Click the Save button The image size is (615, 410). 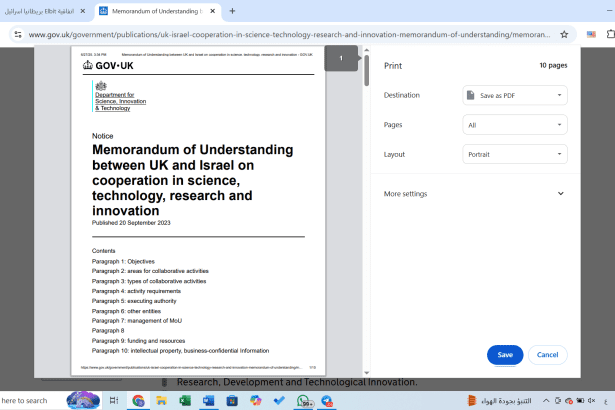[x=505, y=355]
